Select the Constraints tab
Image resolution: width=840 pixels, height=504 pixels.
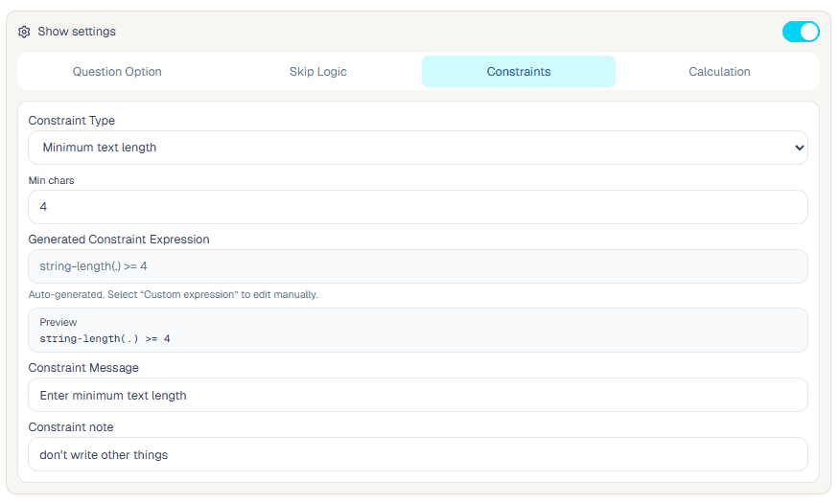tap(519, 72)
